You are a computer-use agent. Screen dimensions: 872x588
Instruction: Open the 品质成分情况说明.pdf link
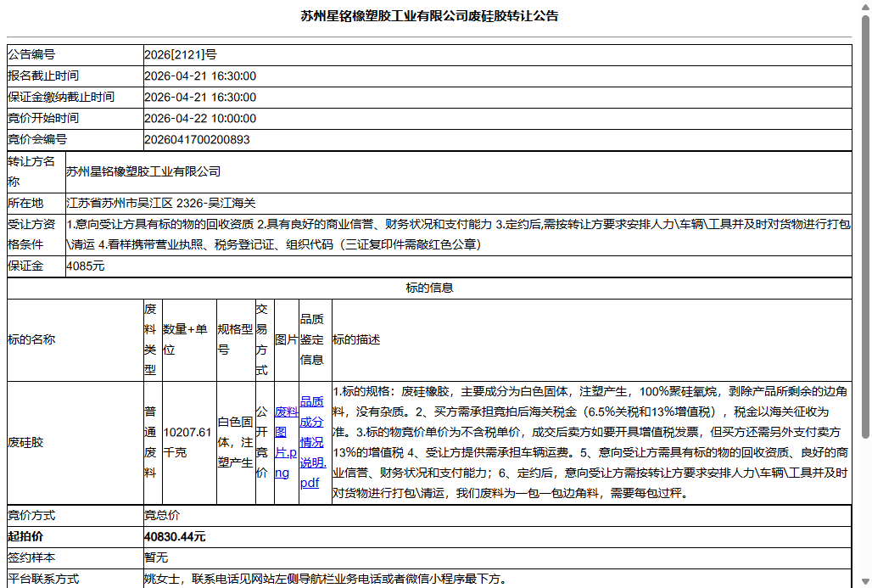312,442
